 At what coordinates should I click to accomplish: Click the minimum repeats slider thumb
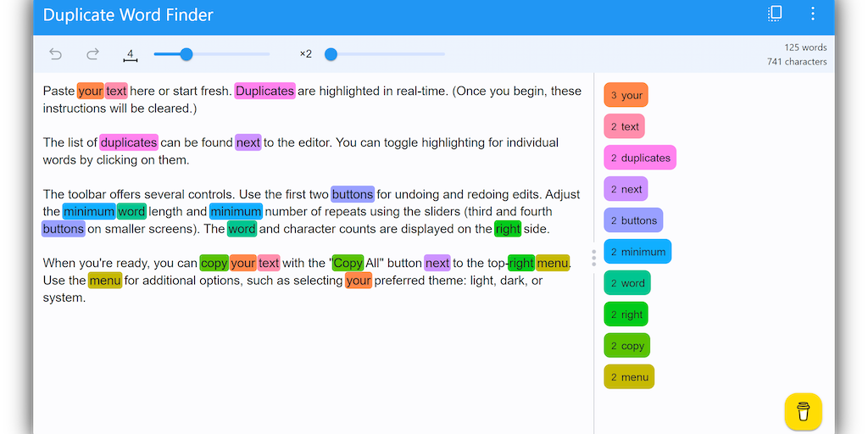click(x=331, y=54)
